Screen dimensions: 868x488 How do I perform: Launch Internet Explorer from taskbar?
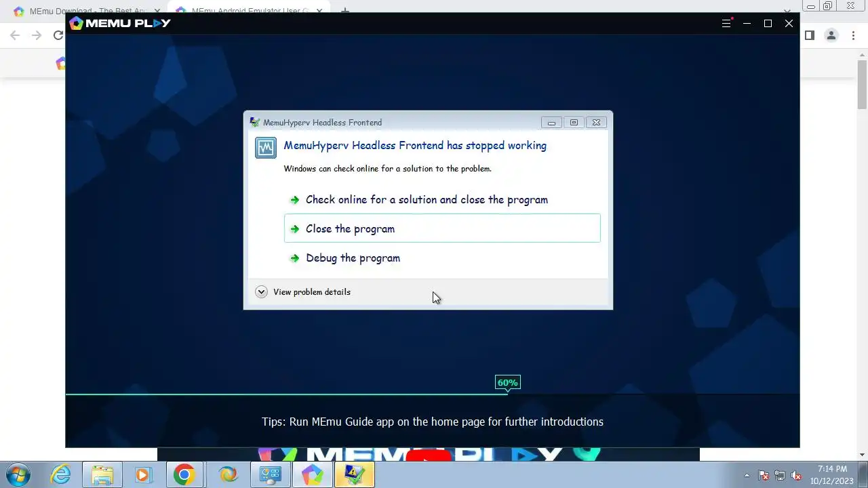pyautogui.click(x=61, y=475)
